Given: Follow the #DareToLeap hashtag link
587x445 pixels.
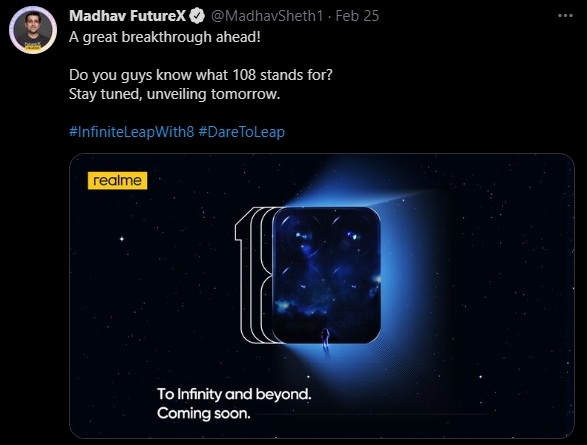Looking at the screenshot, I should (241, 132).
